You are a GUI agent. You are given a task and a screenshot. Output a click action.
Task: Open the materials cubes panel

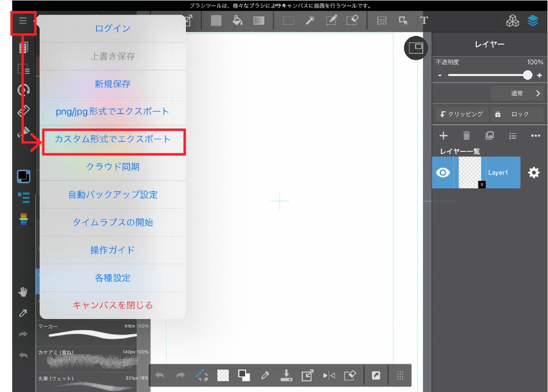[513, 21]
